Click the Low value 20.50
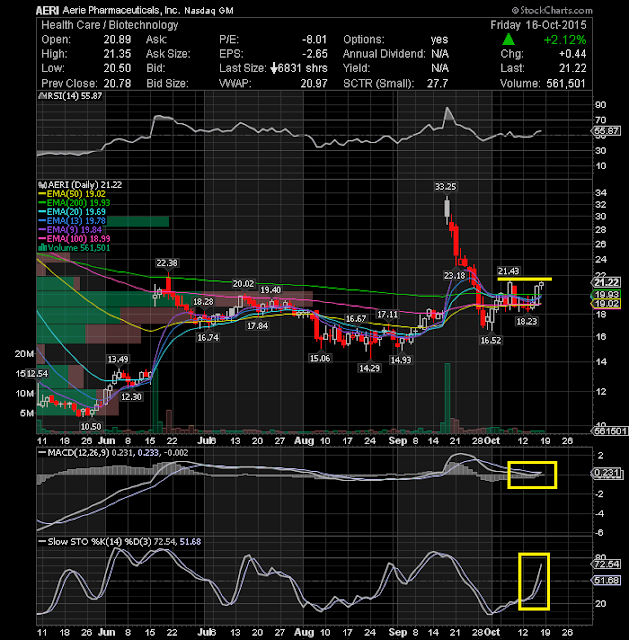This screenshot has height=640, width=629. (117, 69)
